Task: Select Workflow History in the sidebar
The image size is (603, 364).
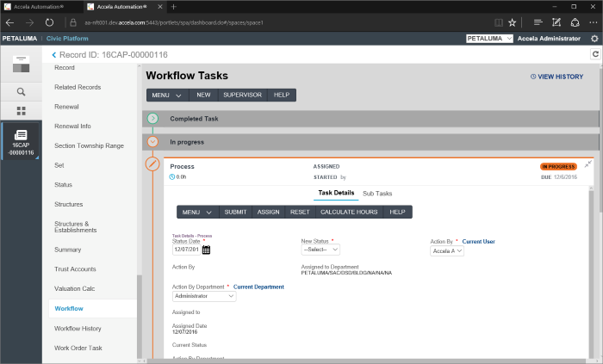Action: (78, 329)
